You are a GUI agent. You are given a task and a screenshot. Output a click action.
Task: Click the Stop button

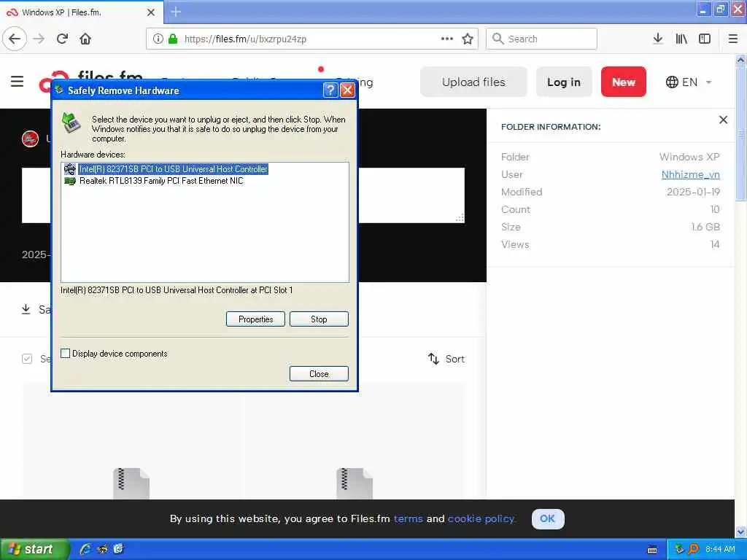pos(319,319)
